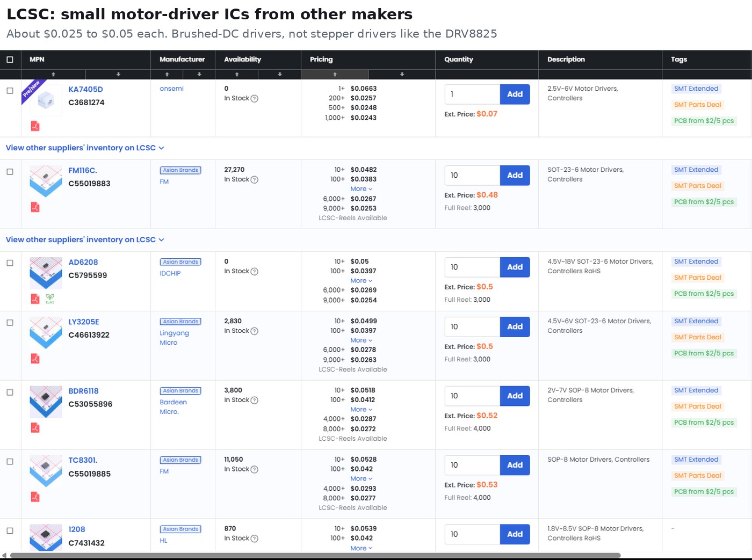Show More price breaks for BDR6118

click(361, 410)
